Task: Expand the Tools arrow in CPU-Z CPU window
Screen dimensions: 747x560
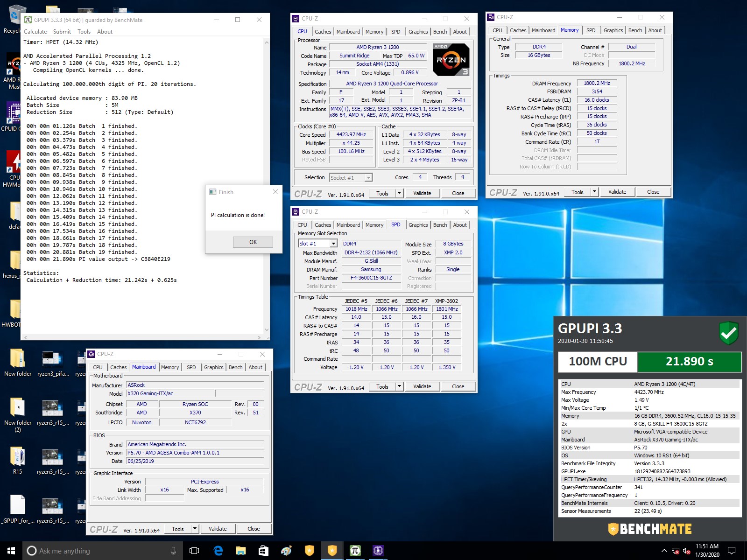Action: pyautogui.click(x=400, y=193)
